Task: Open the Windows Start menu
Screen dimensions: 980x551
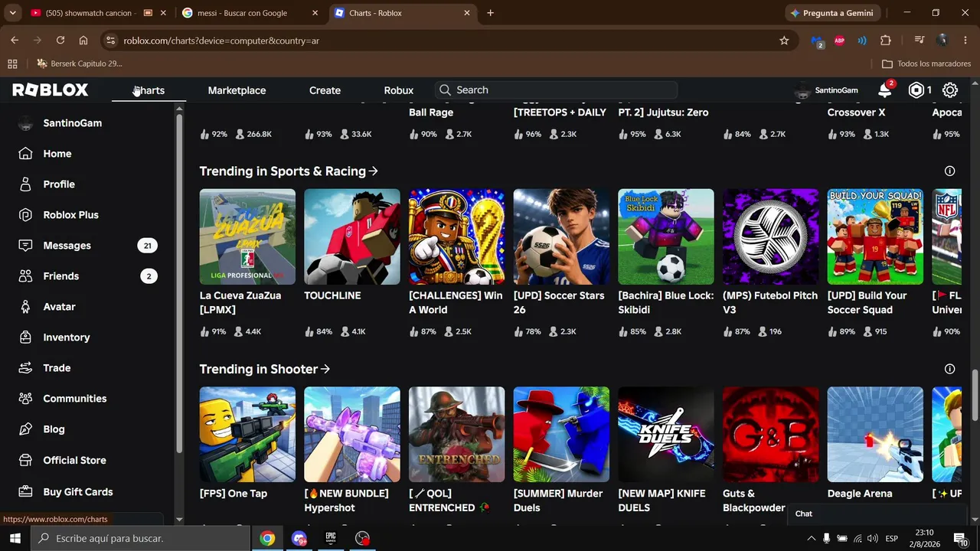Action: (15, 538)
